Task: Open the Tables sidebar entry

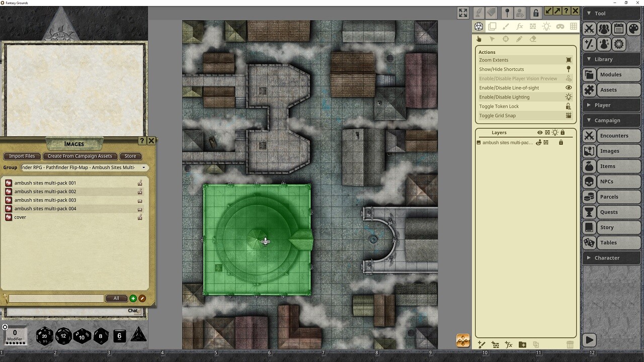Action: point(611,242)
